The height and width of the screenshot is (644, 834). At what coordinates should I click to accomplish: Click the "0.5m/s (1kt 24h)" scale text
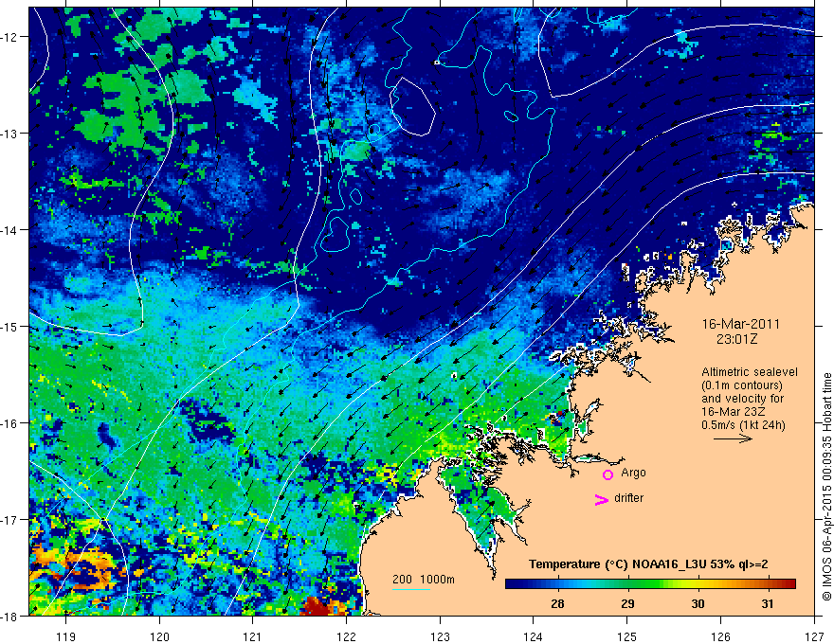[x=744, y=425]
